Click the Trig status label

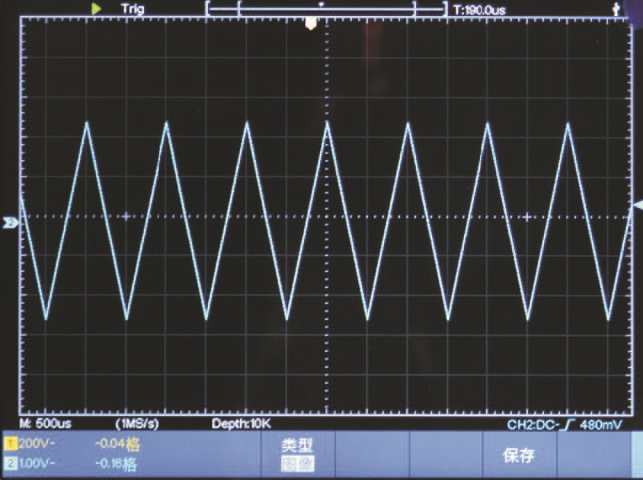pos(132,9)
